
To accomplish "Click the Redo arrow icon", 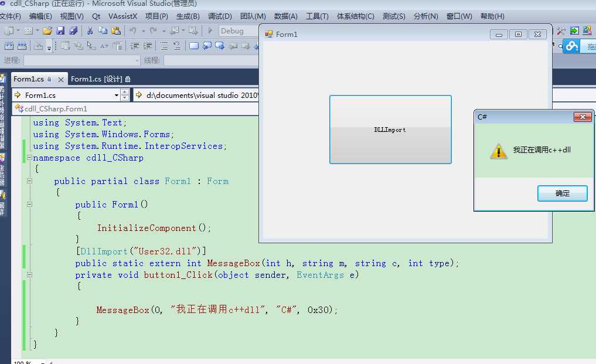I will tap(153, 31).
